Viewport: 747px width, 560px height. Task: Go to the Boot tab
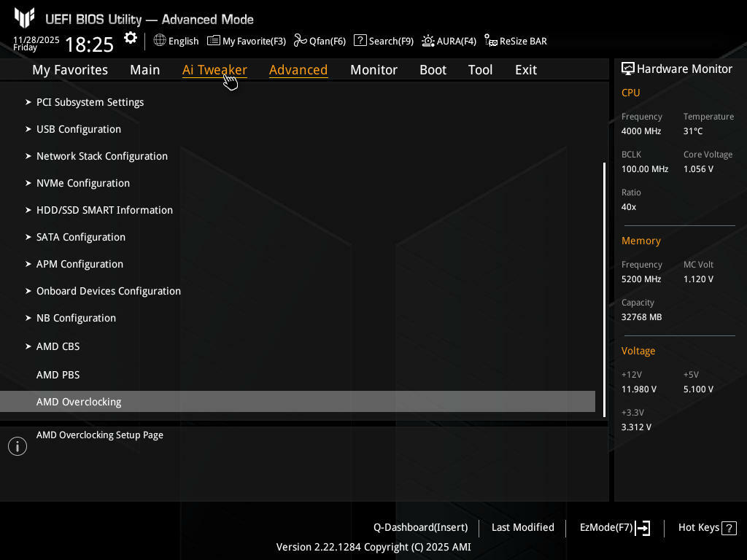[433, 70]
